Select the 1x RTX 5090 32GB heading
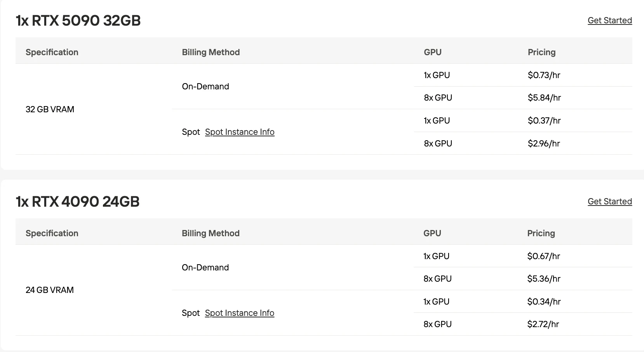Image resolution: width=644 pixels, height=352 pixels. click(78, 20)
